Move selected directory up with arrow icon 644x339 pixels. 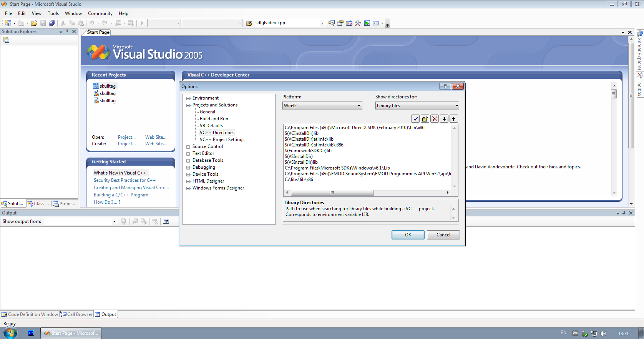click(x=454, y=119)
